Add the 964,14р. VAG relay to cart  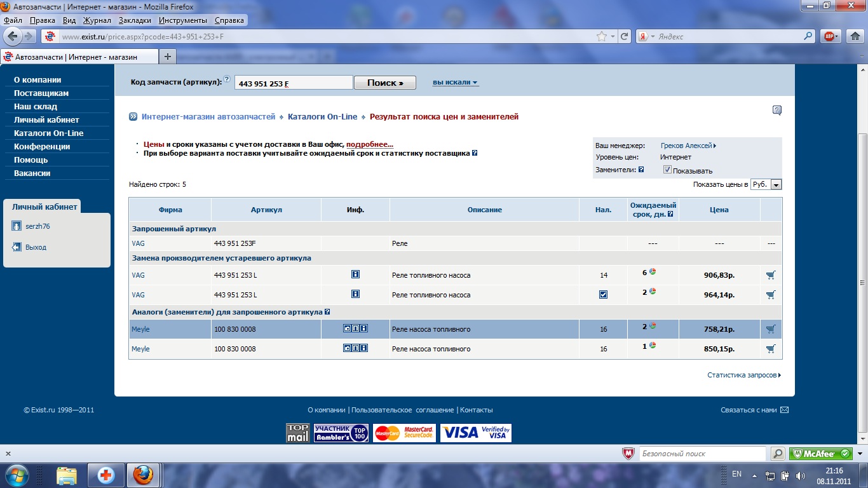(771, 295)
